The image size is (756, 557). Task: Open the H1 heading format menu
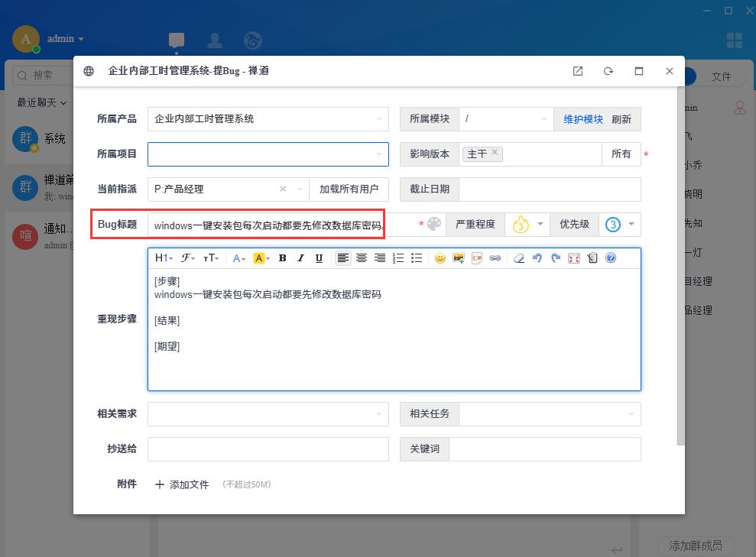(164, 258)
